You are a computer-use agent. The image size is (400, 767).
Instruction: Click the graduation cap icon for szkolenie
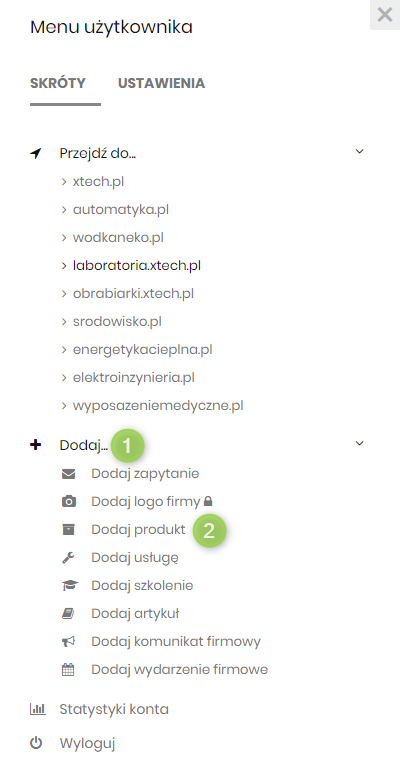(x=69, y=586)
